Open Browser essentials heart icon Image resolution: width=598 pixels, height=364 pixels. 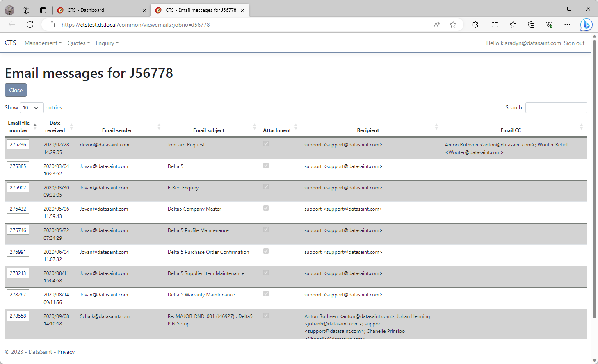click(x=549, y=25)
